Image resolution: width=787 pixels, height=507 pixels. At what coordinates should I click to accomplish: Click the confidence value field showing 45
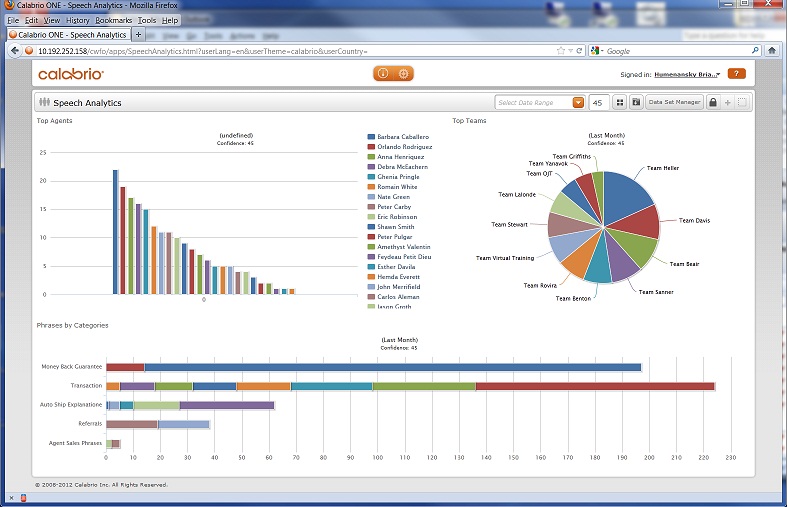(x=599, y=102)
